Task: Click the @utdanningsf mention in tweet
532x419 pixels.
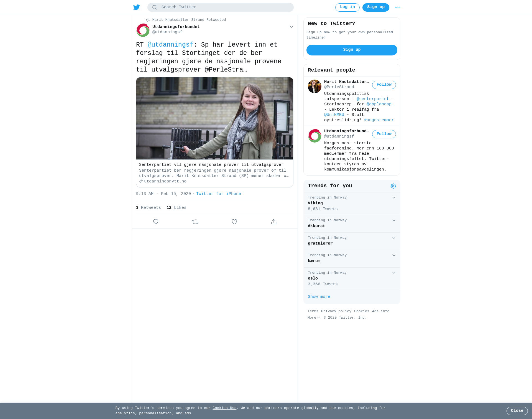Action: (170, 45)
